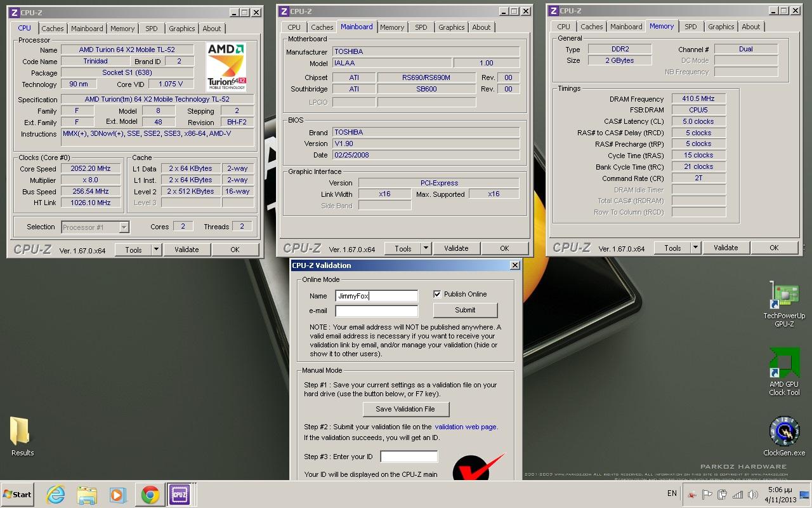This screenshot has width=812, height=508.
Task: Open Windows Explorer from the taskbar
Action: pos(87,494)
